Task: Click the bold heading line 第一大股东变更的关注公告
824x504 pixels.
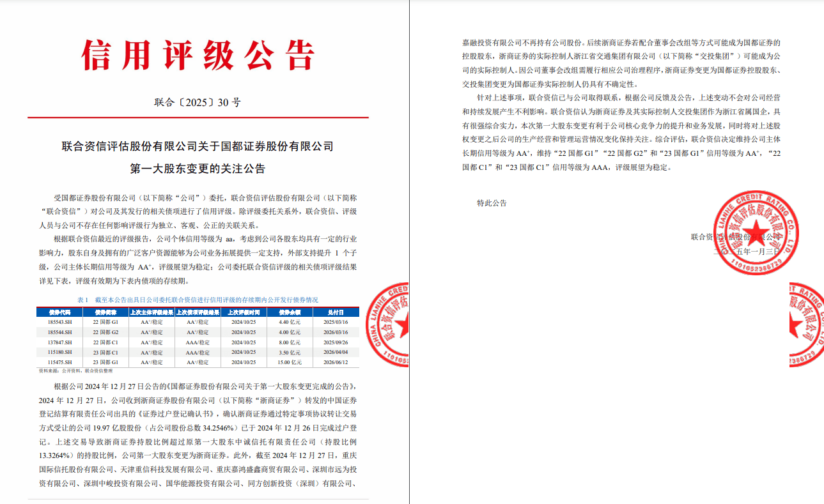Action: point(198,169)
